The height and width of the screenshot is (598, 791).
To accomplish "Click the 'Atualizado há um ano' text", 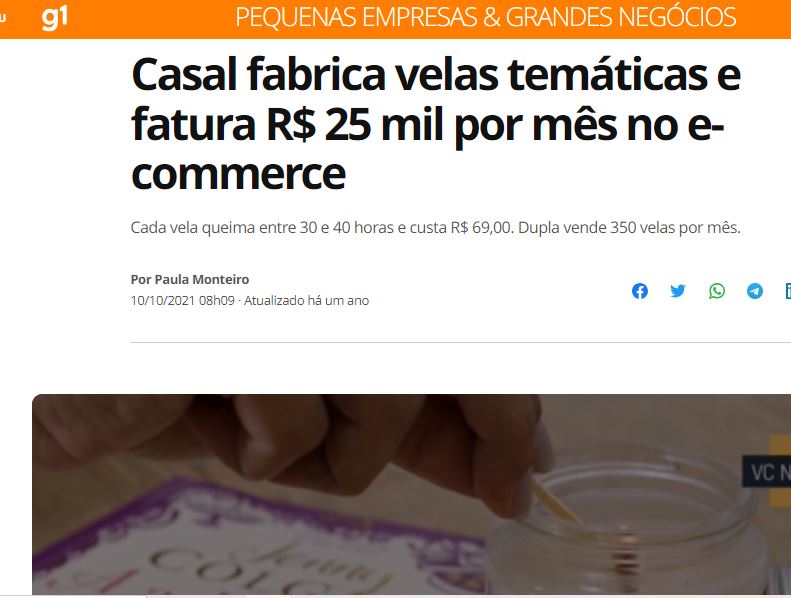I will click(306, 300).
